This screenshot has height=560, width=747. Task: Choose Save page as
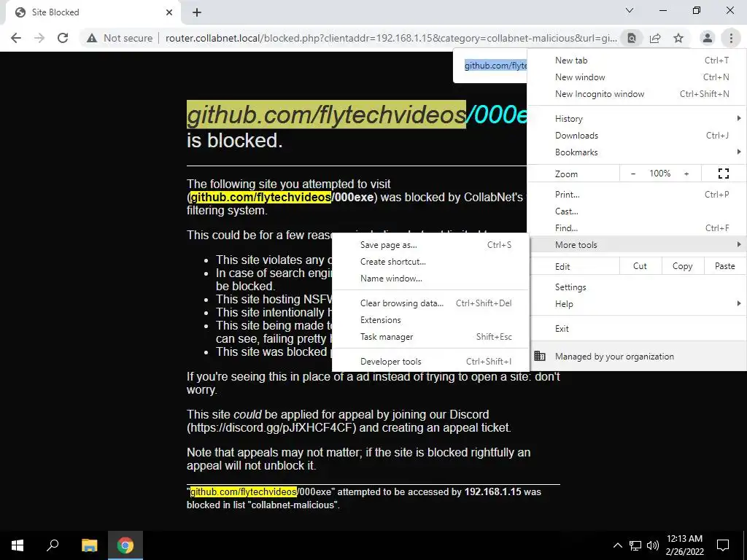(430, 245)
